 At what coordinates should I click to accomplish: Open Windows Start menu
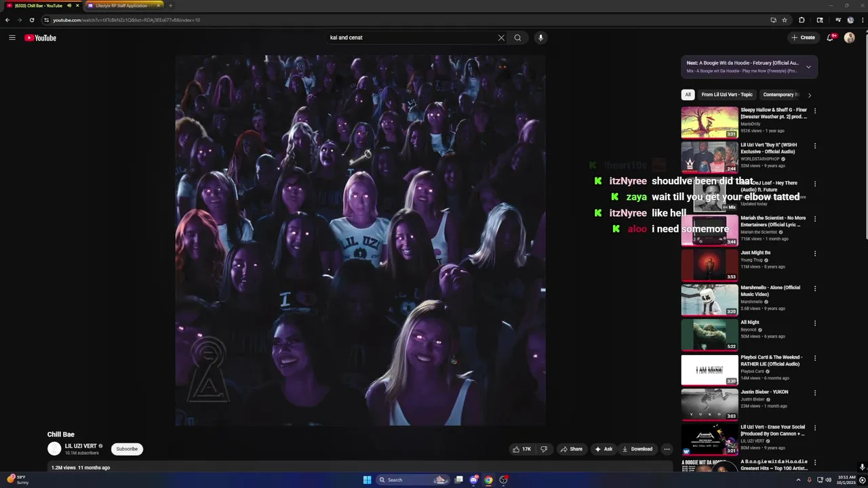coord(367,480)
